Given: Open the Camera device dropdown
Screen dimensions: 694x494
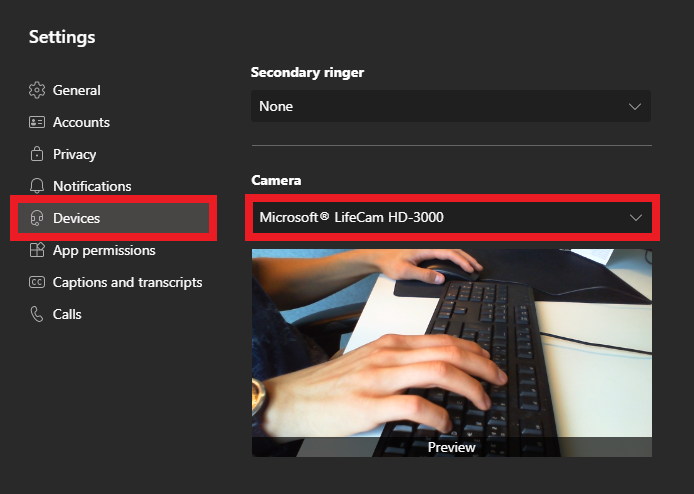Looking at the screenshot, I should 452,217.
